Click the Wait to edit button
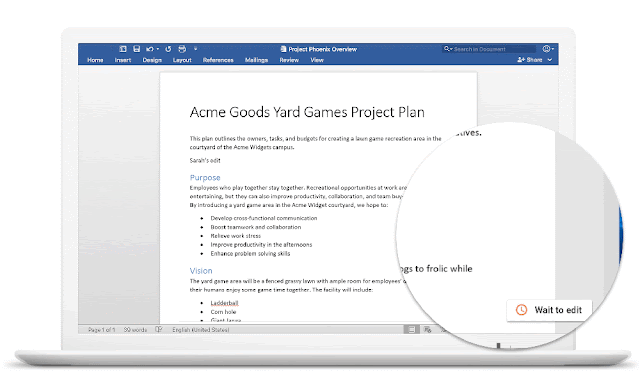The height and width of the screenshot is (371, 640). coord(549,310)
